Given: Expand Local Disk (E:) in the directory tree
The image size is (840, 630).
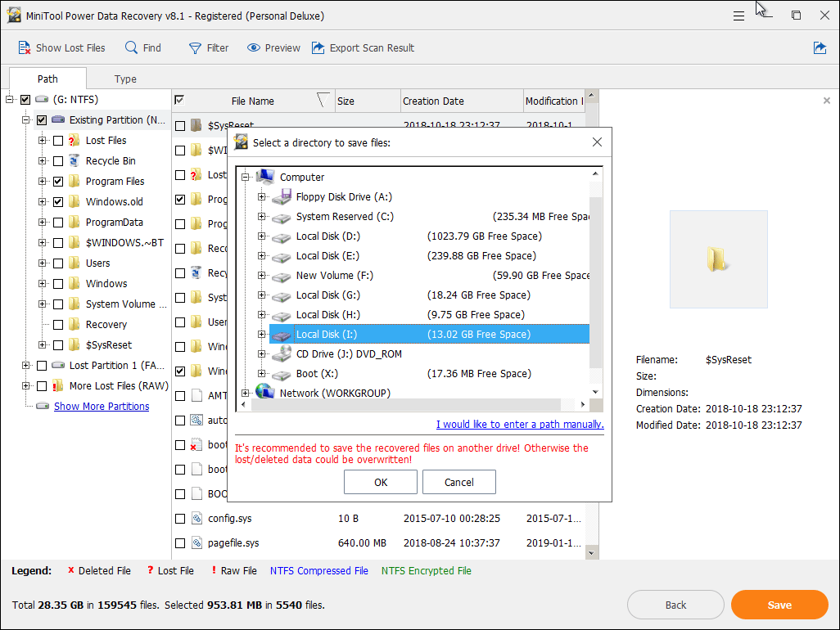Looking at the screenshot, I should (261, 256).
